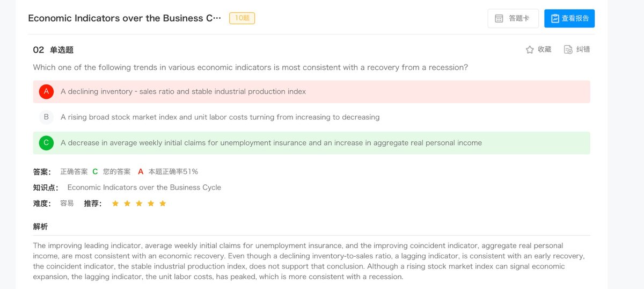Click the second recommendation star
The height and width of the screenshot is (289, 644).
coord(127,204)
